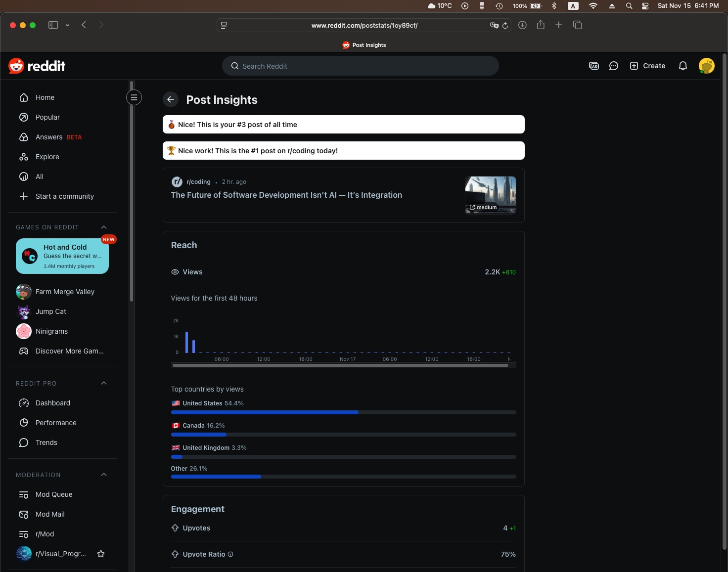Collapse the Games on Reddit section
Screen dimensions: 728x572
tap(104, 227)
